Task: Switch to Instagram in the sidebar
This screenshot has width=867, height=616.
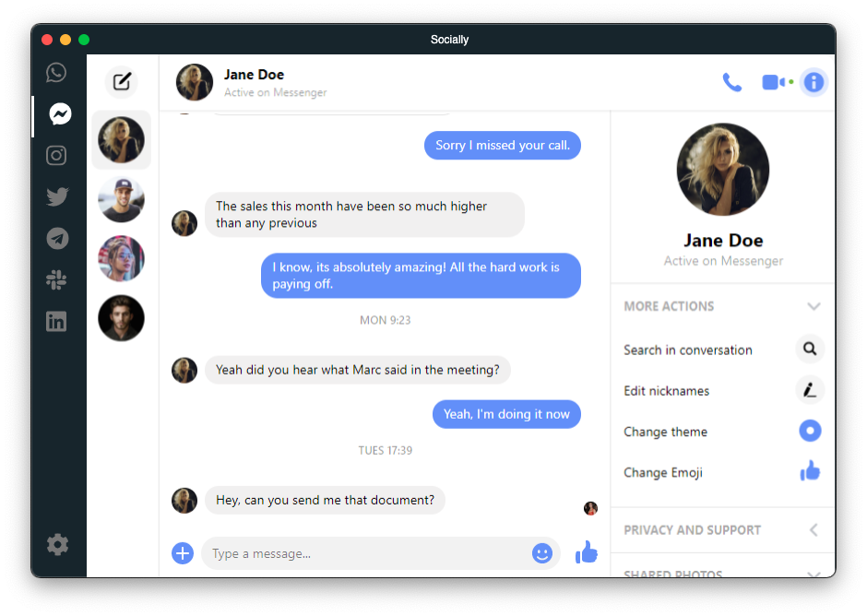Action: click(56, 155)
